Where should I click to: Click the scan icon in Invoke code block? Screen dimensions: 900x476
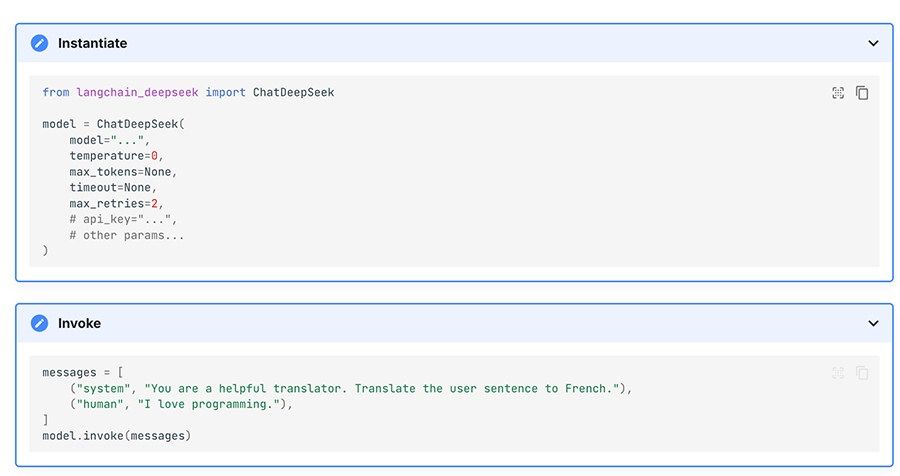coord(838,373)
